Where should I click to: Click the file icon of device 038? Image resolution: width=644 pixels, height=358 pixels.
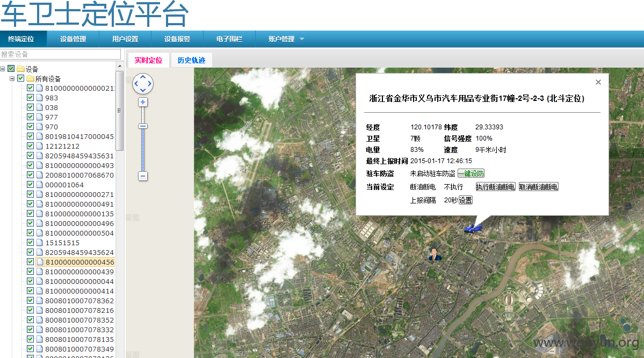[40, 107]
